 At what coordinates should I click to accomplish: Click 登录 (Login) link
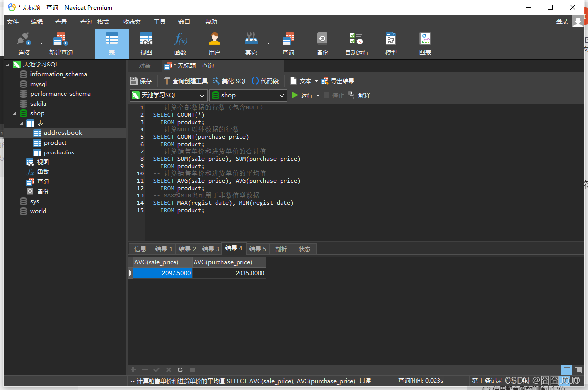point(562,22)
